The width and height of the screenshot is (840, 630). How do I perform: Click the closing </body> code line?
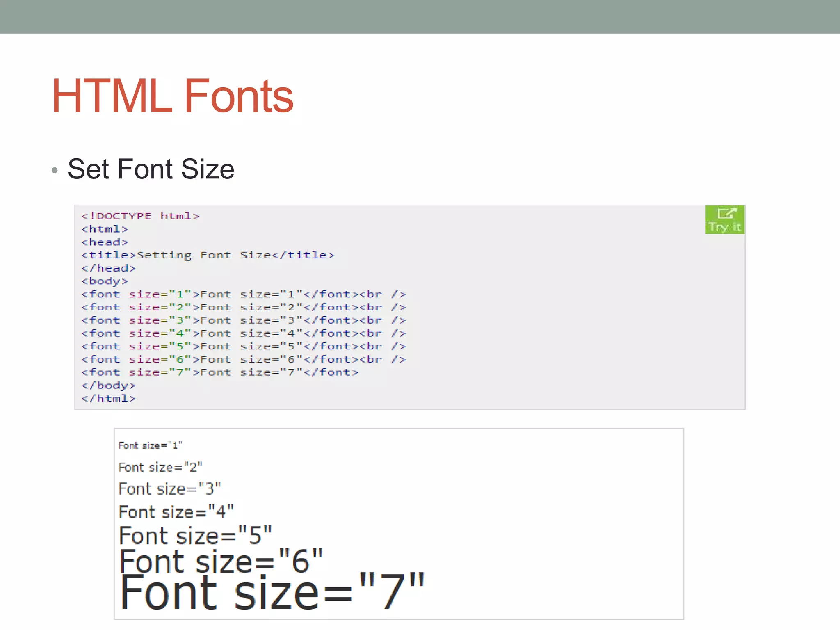tap(108, 386)
